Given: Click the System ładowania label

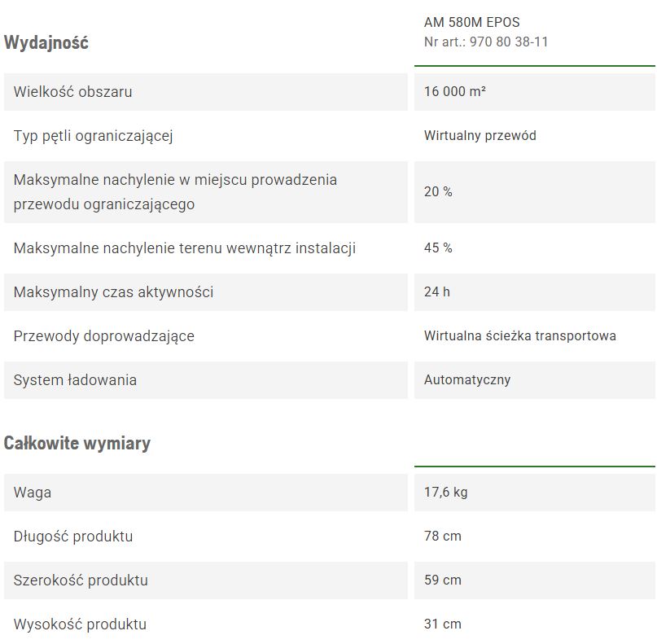Looking at the screenshot, I should click(75, 380).
